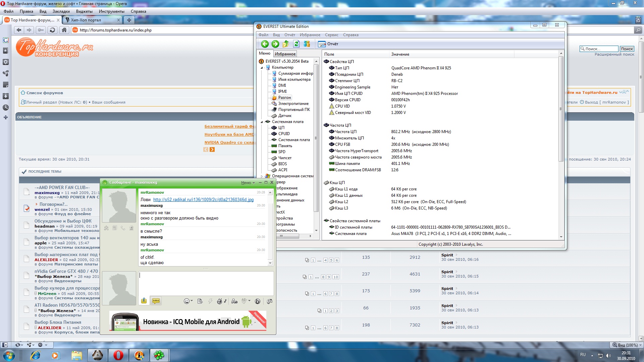Open volume control in system tray
The image size is (644, 362).
point(608,356)
